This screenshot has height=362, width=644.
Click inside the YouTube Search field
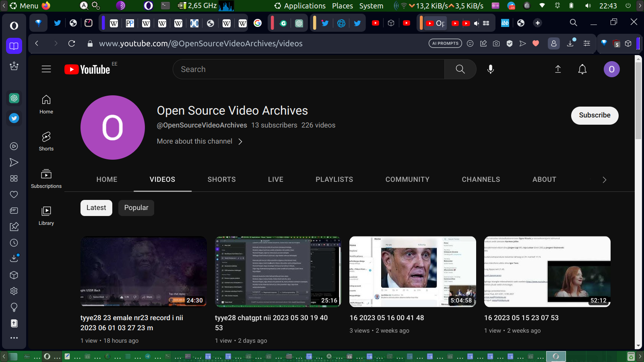(308, 69)
